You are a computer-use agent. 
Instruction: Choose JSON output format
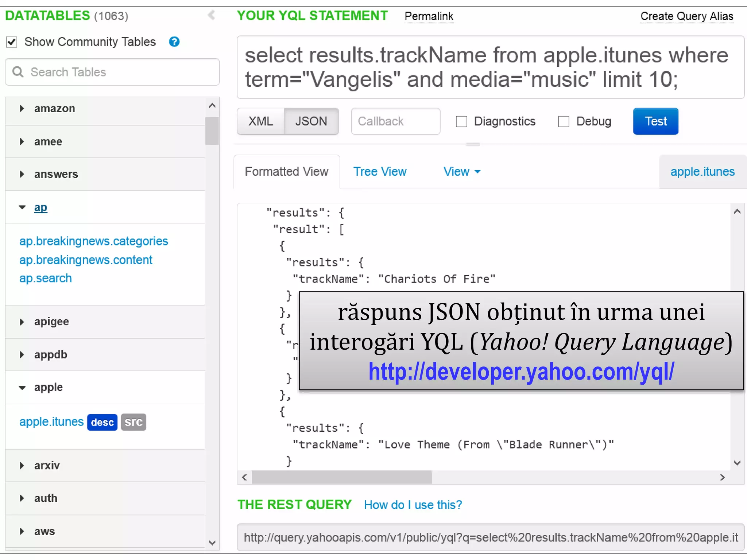coord(311,121)
